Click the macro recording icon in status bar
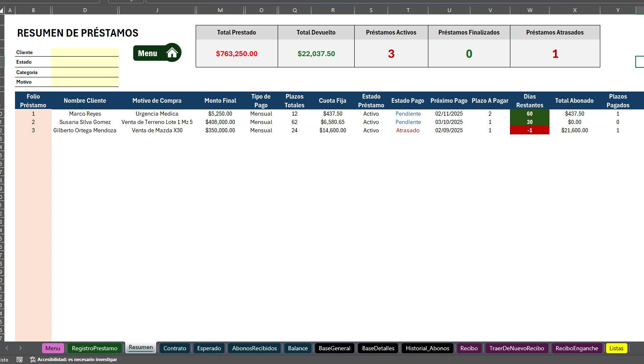The image size is (644, 364). click(20, 359)
